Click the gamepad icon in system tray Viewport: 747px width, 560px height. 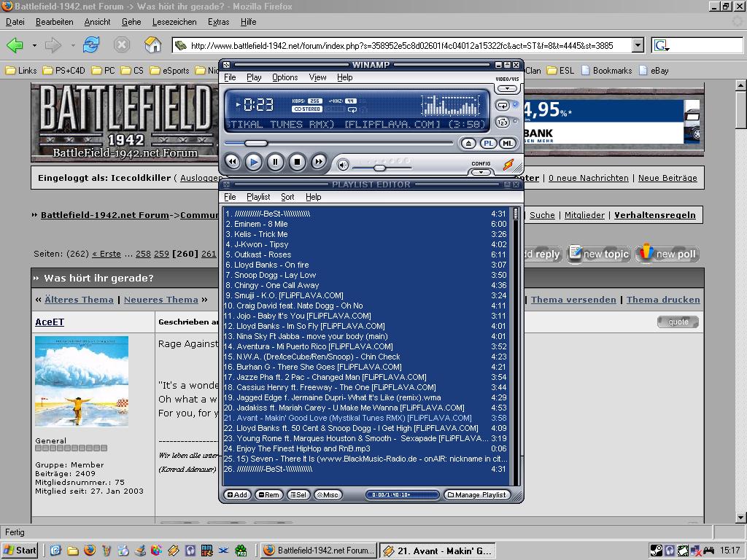coord(709,551)
